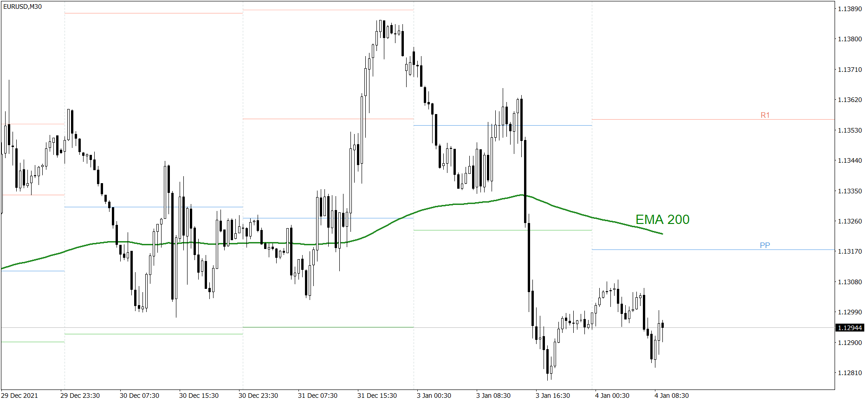Click the 29 Dec 23:30 time label
Screen dimensions: 868x402
coord(80,396)
